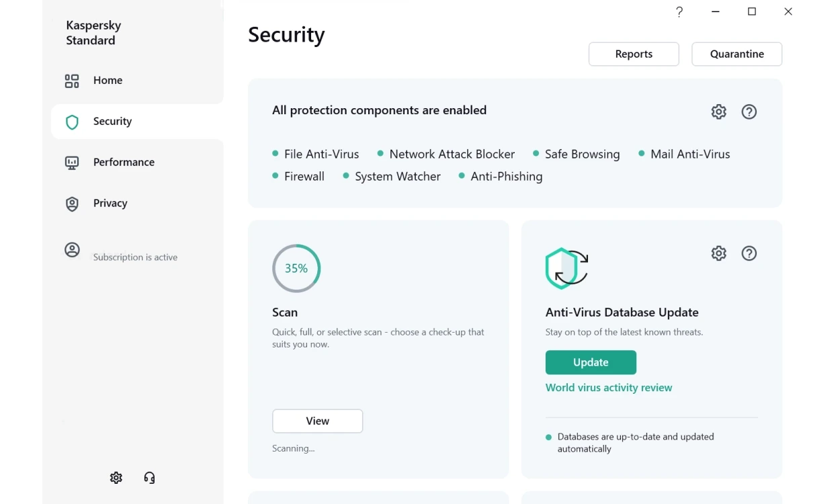Open the Reports window
This screenshot has height=504, width=840.
click(x=634, y=54)
